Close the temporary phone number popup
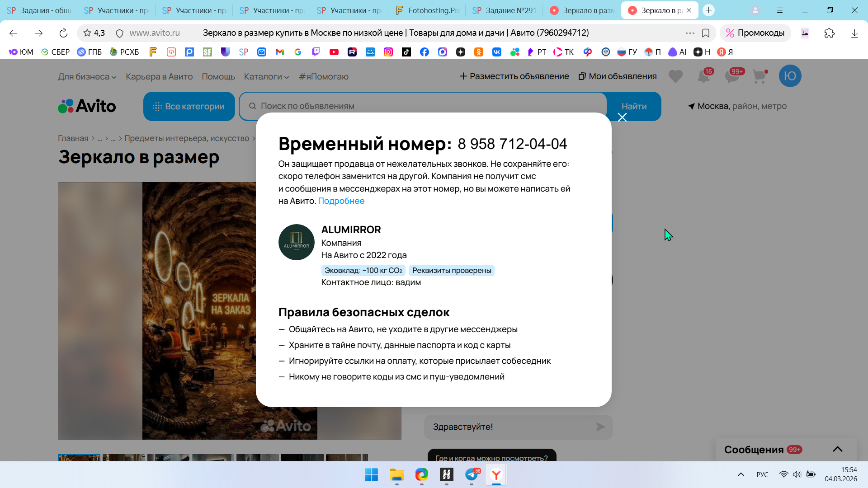Screen dimensions: 868x488 (622, 117)
